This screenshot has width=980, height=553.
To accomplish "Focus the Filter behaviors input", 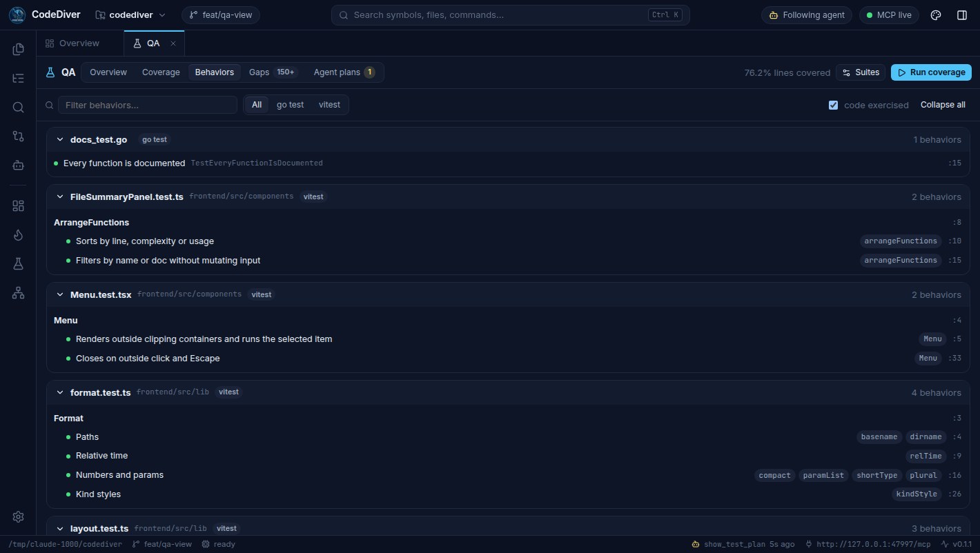I will tap(147, 105).
